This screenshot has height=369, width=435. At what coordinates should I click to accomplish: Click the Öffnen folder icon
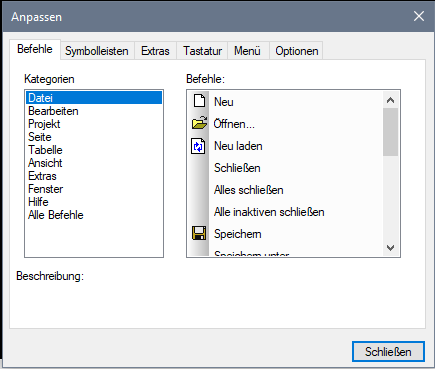[x=199, y=123]
